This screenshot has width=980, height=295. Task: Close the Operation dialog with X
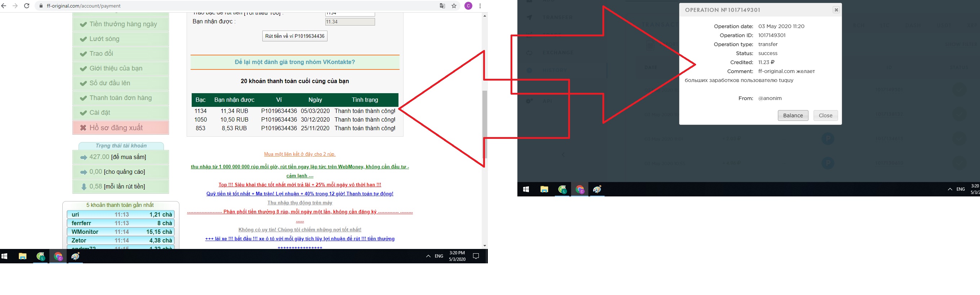pyautogui.click(x=836, y=10)
